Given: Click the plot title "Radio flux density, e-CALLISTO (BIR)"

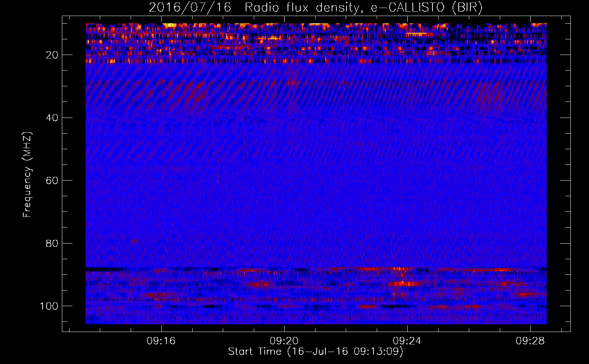Looking at the screenshot, I should coord(364,7).
